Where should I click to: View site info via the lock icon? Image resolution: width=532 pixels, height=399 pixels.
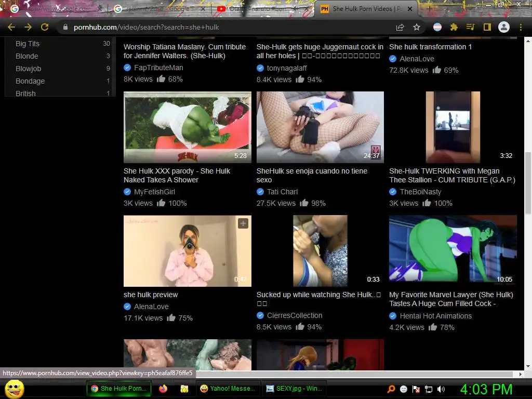(65, 27)
